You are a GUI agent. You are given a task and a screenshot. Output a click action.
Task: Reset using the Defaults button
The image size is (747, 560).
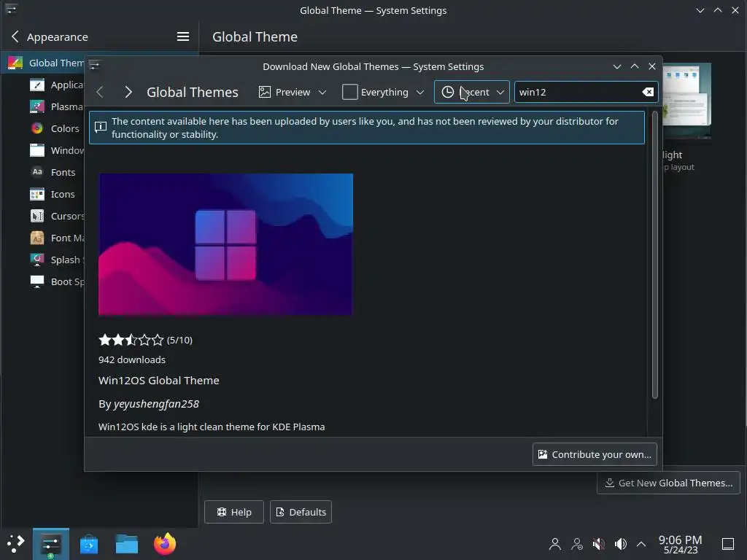click(301, 512)
